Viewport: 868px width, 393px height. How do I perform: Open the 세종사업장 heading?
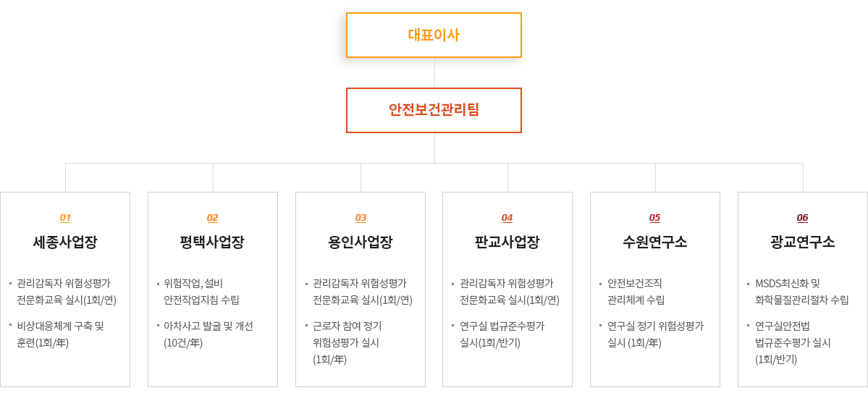tap(65, 242)
